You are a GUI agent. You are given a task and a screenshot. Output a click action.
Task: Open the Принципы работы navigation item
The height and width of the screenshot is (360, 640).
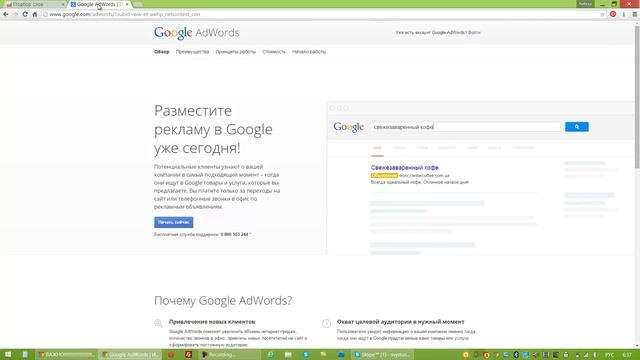click(236, 52)
